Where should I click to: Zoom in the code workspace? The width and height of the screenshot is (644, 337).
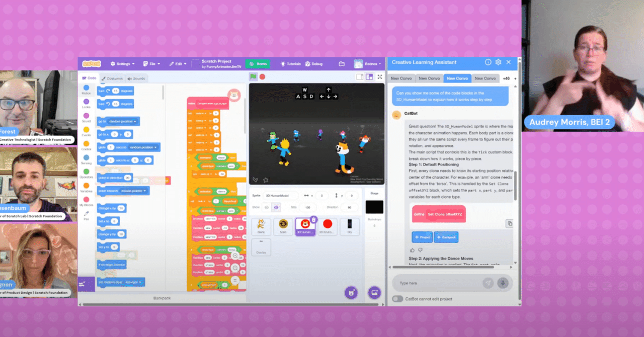(x=235, y=256)
